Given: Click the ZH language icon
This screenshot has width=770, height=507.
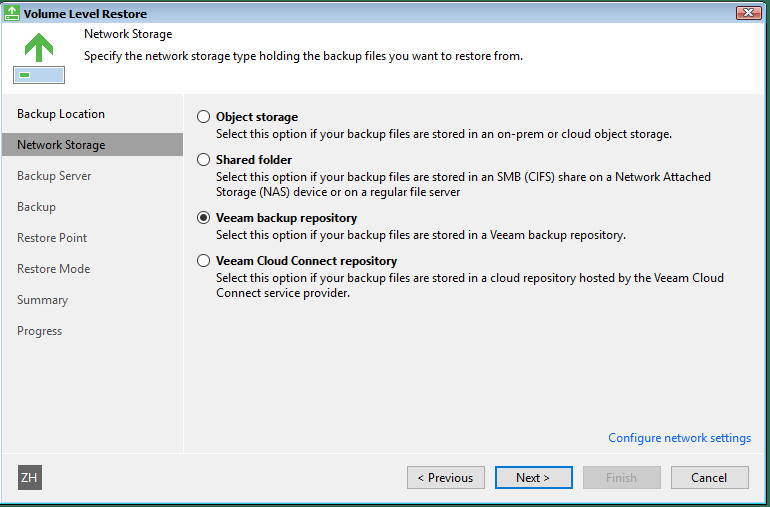Looking at the screenshot, I should tap(30, 478).
